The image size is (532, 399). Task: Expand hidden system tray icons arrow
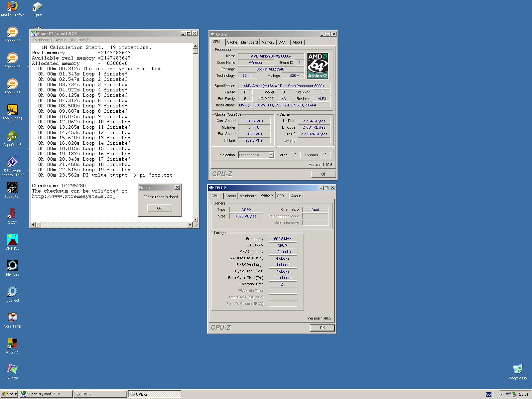point(503,394)
